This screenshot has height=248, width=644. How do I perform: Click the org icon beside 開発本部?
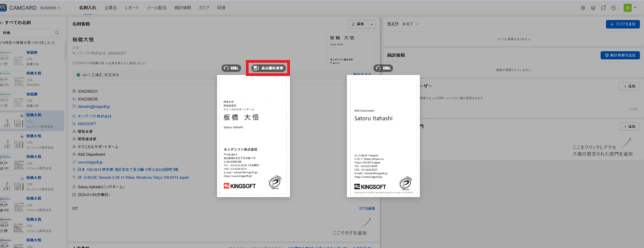pos(74,131)
